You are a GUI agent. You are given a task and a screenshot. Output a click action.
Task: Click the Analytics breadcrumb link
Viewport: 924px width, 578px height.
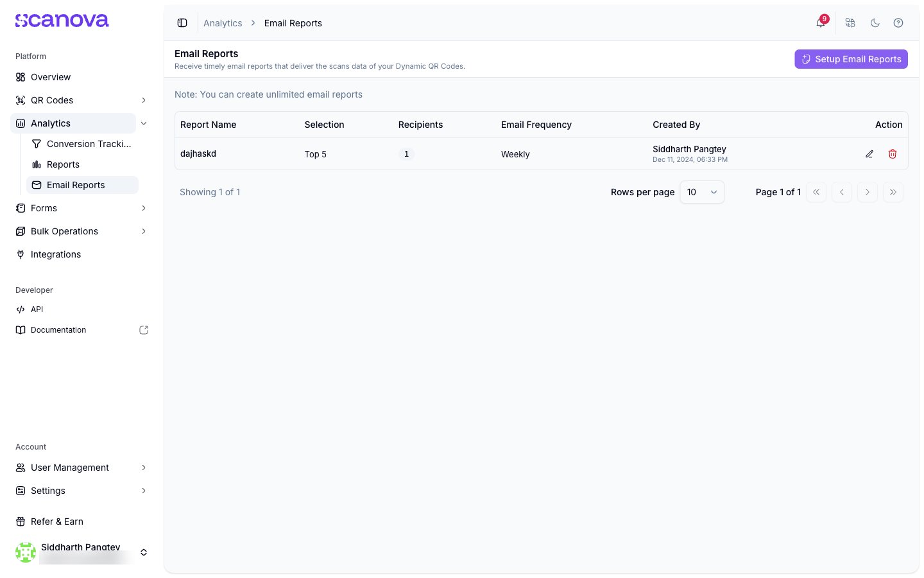click(x=223, y=23)
